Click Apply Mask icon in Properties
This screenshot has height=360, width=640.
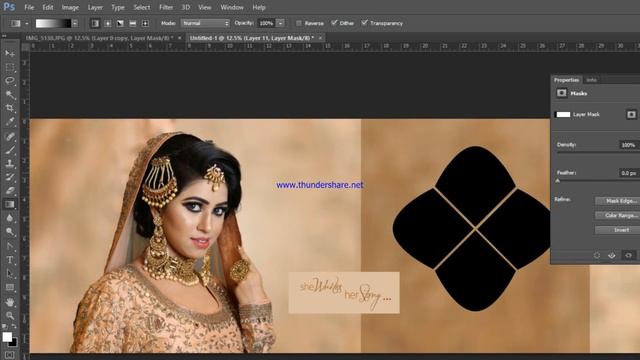coord(612,255)
